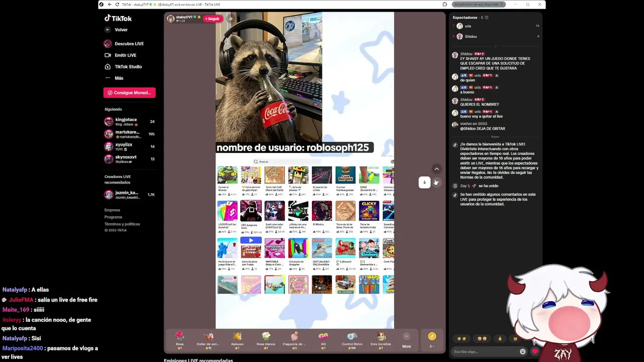Open xyuyiizx's live stream
The image size is (644, 362).
129,146
